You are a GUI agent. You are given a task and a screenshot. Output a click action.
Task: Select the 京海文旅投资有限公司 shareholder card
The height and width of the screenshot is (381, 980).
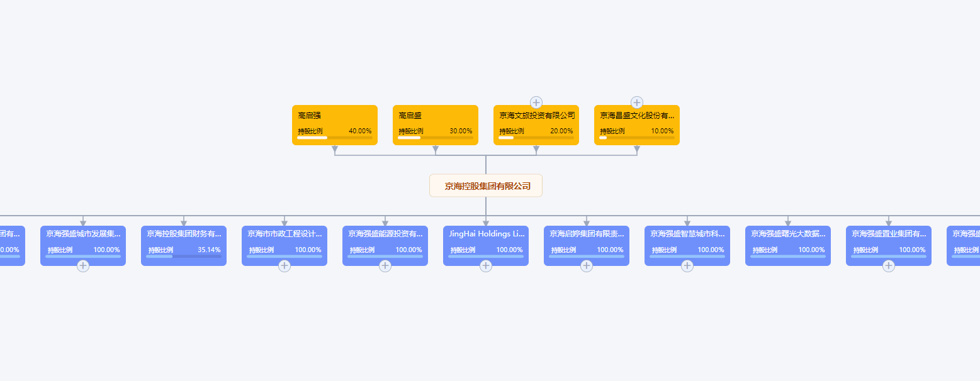point(536,124)
